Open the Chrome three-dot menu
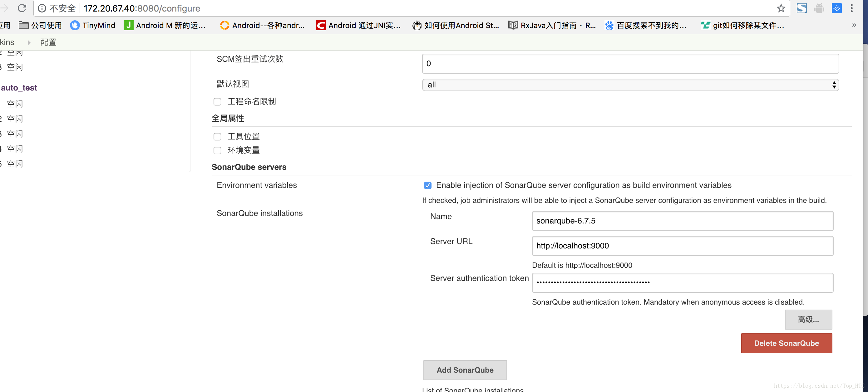Screen dimensions: 868x392 (x=852, y=8)
